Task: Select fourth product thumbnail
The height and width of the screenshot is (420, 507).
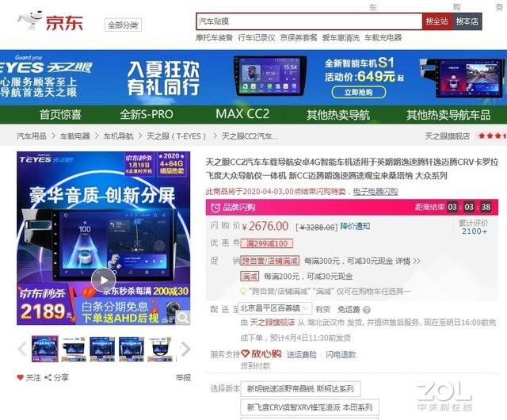Action: [x=131, y=349]
